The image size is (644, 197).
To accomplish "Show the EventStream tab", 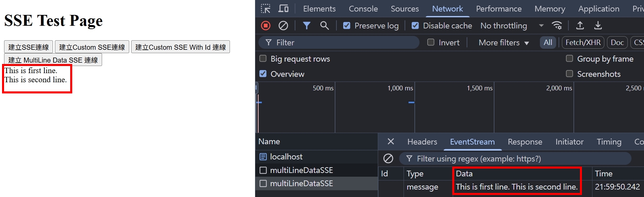I will pos(472,142).
